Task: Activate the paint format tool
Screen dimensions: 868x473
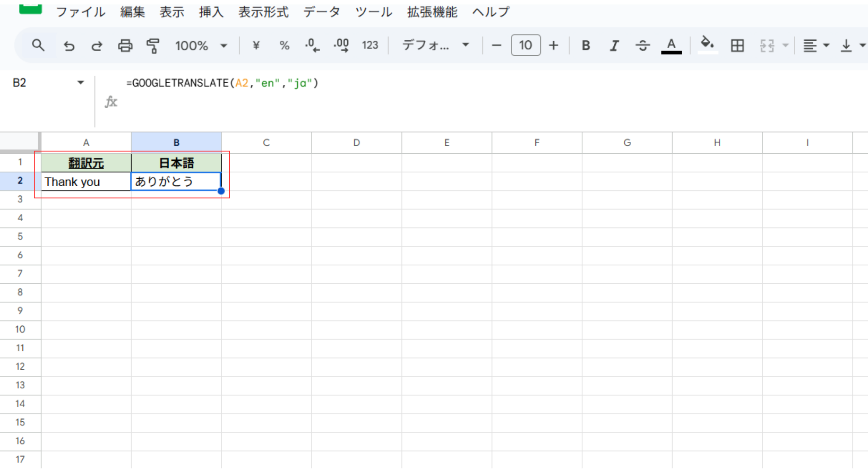Action: 153,46
